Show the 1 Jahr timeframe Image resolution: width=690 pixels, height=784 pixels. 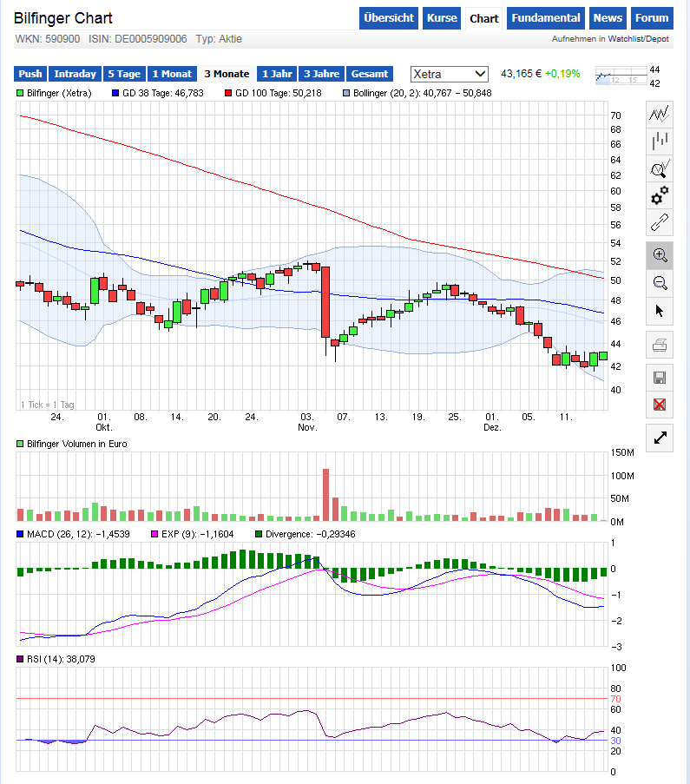point(277,74)
